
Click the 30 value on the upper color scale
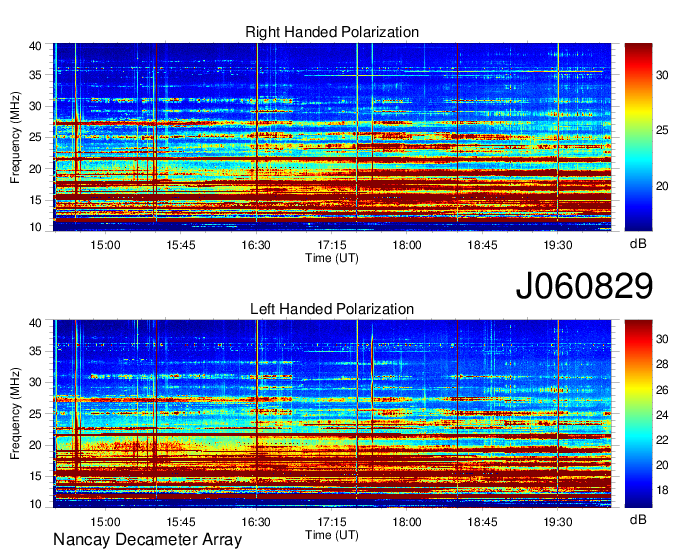(662, 75)
